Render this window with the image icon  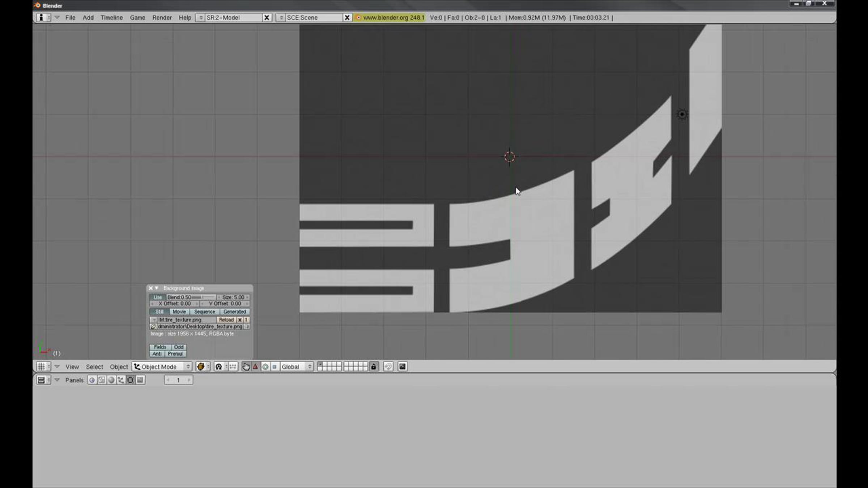[x=402, y=367]
